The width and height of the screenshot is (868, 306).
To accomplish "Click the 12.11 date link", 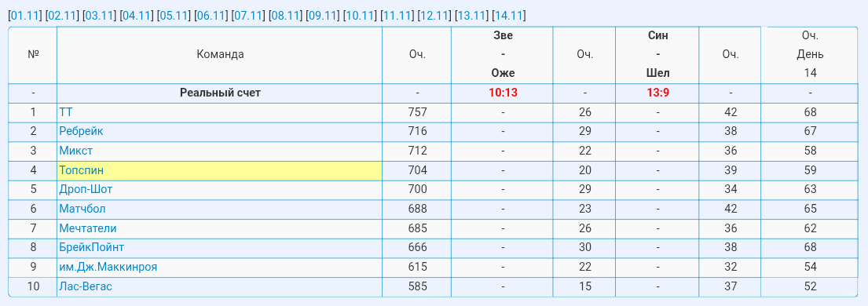I will (434, 16).
